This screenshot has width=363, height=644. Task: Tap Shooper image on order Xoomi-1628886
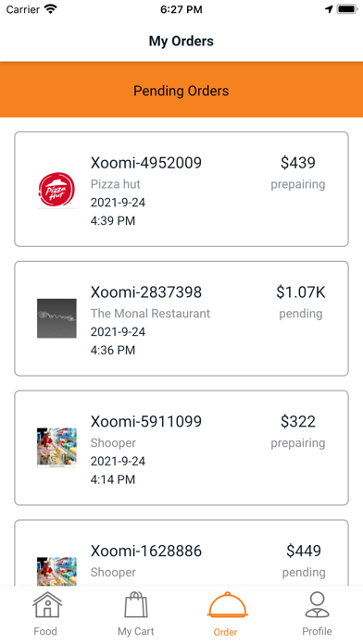[56, 571]
